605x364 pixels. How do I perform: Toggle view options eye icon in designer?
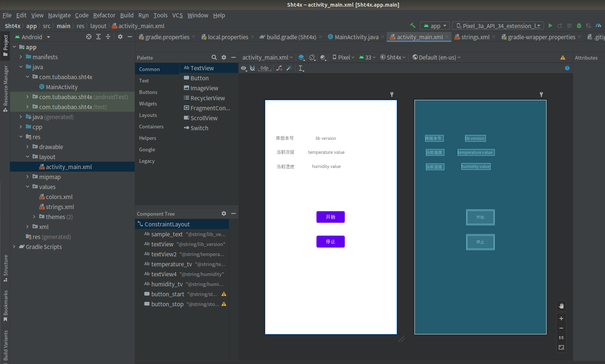pyautogui.click(x=243, y=68)
